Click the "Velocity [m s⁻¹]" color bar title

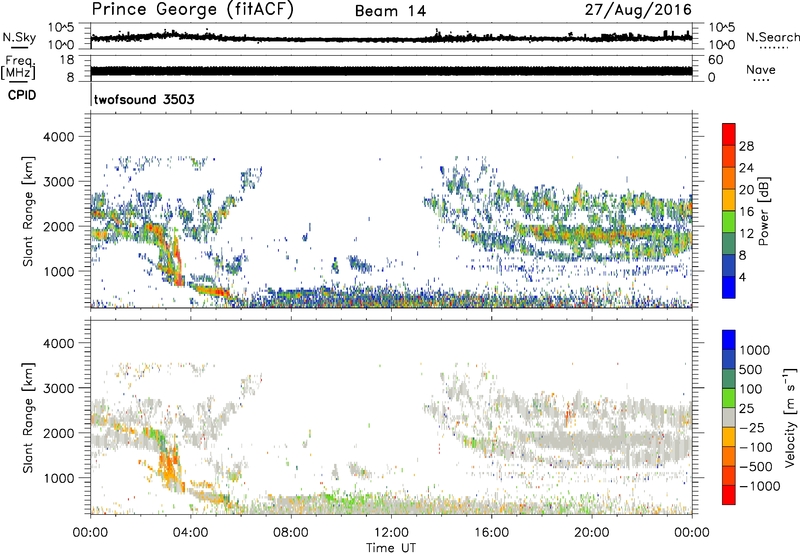pyautogui.click(x=790, y=417)
